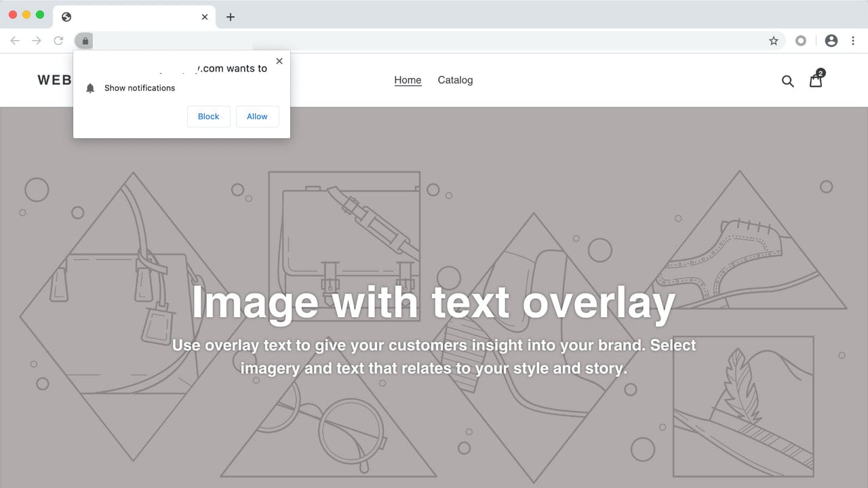The width and height of the screenshot is (868, 488).
Task: Go forward with the right arrow
Action: [37, 41]
